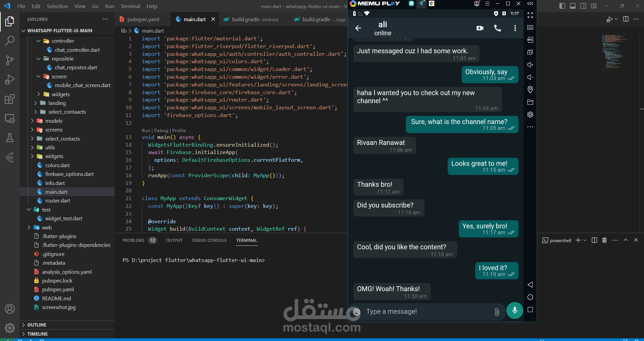Click the Profile code lens above main()
The height and width of the screenshot is (341, 644).
179,130
